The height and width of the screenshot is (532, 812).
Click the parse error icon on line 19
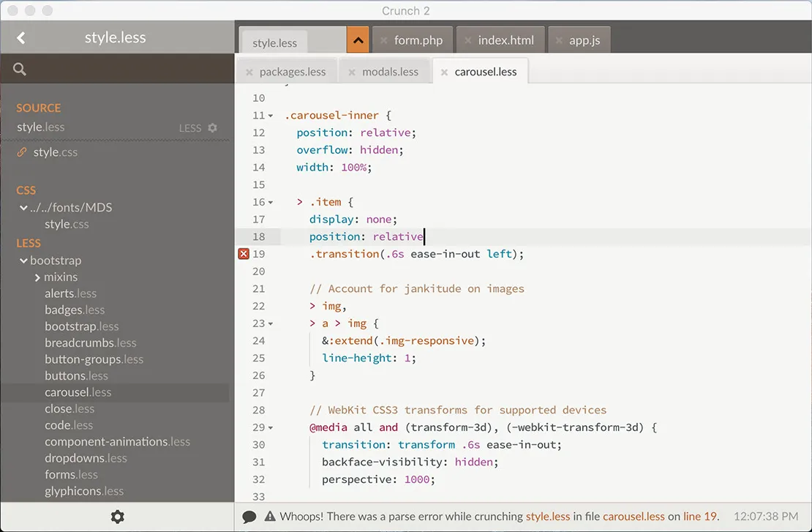[x=243, y=253]
